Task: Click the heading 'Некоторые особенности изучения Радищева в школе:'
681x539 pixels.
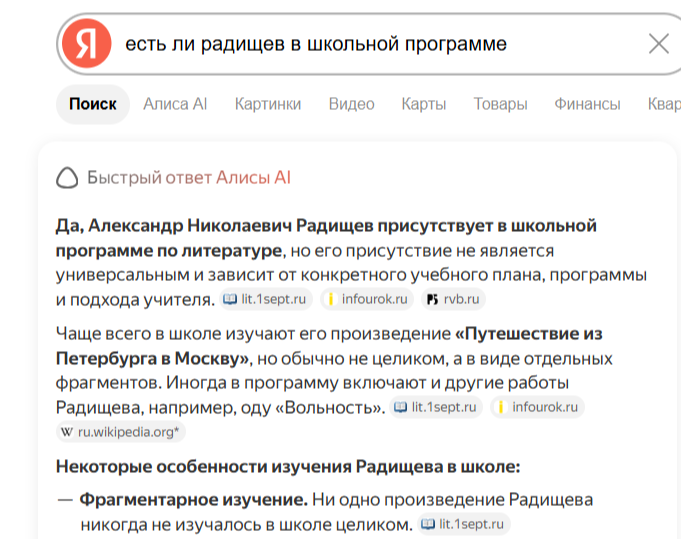Action: click(x=288, y=466)
